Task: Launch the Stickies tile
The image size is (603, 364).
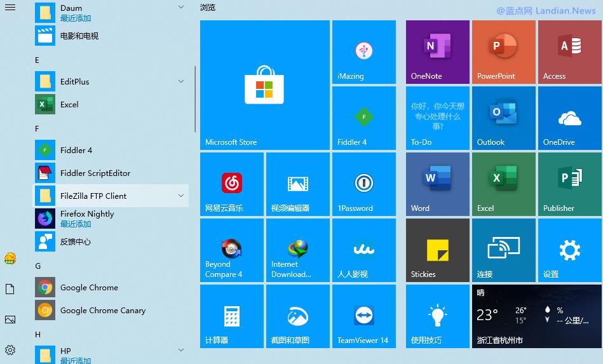Action: click(438, 250)
